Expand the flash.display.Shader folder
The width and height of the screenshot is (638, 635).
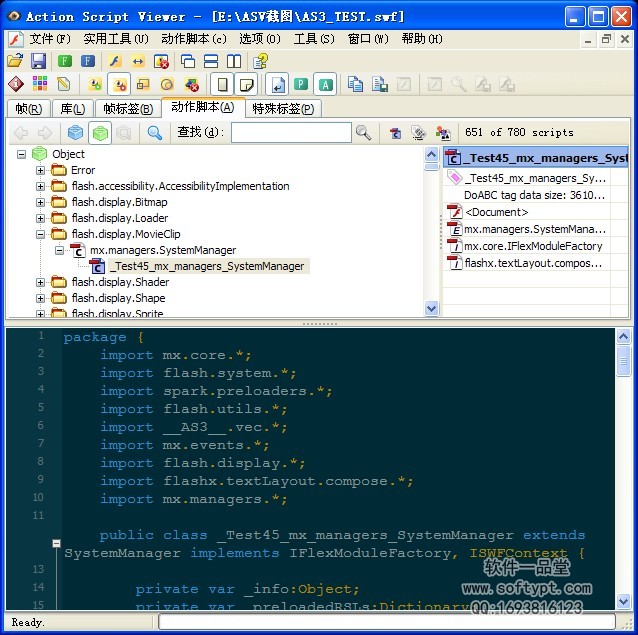40,282
